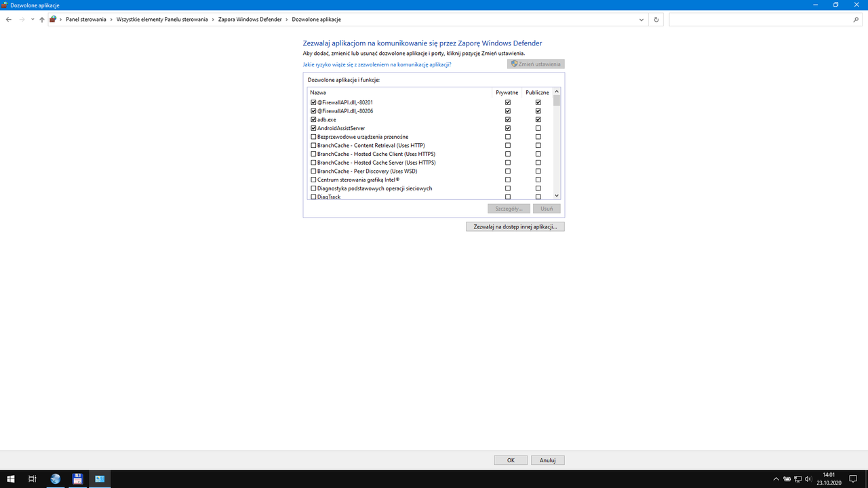The height and width of the screenshot is (488, 868).
Task: Open the address bar history dropdown
Action: (x=642, y=20)
